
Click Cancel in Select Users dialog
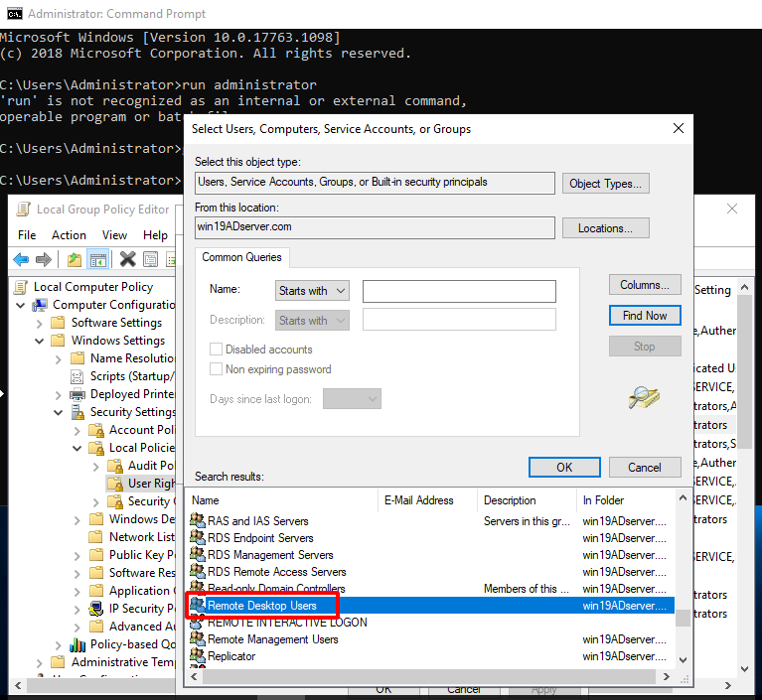645,467
